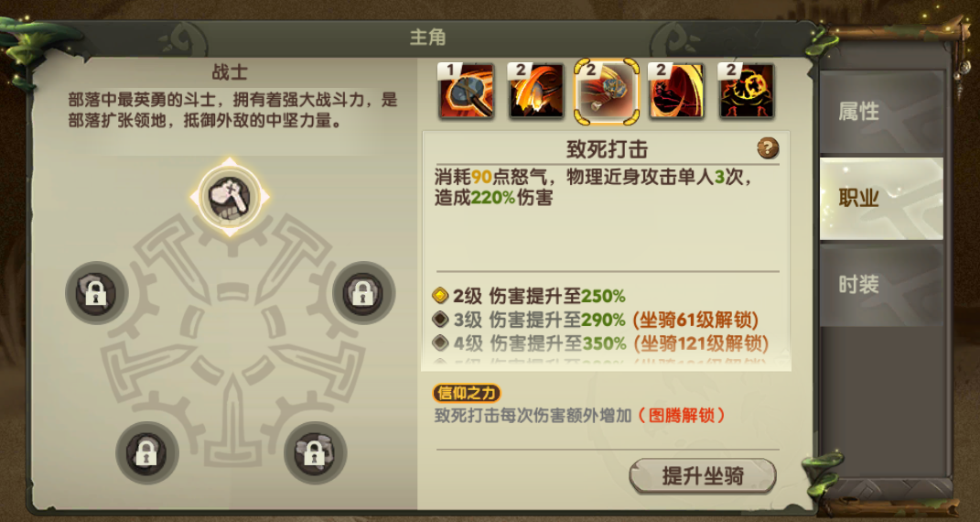Select the fourth red warrior skill icon

676,92
